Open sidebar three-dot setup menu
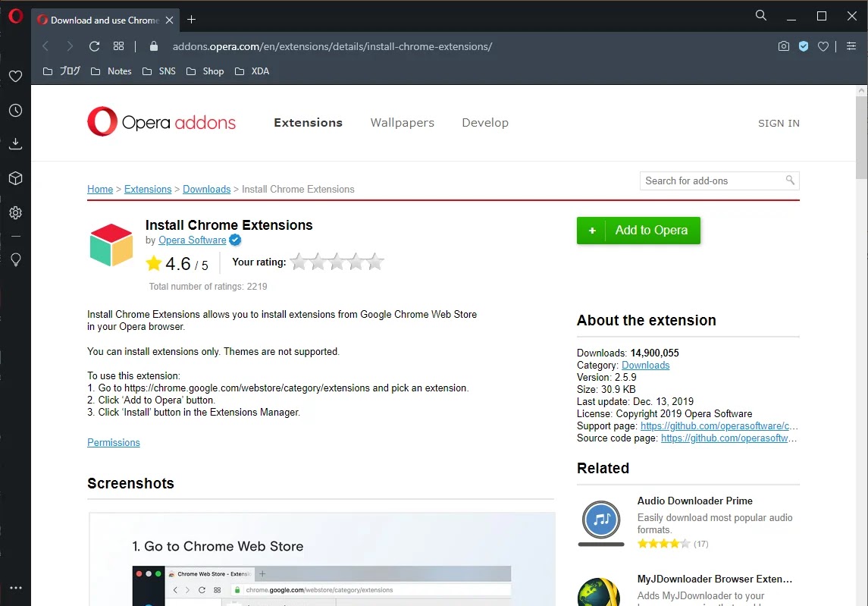The width and height of the screenshot is (868, 606). (x=15, y=588)
